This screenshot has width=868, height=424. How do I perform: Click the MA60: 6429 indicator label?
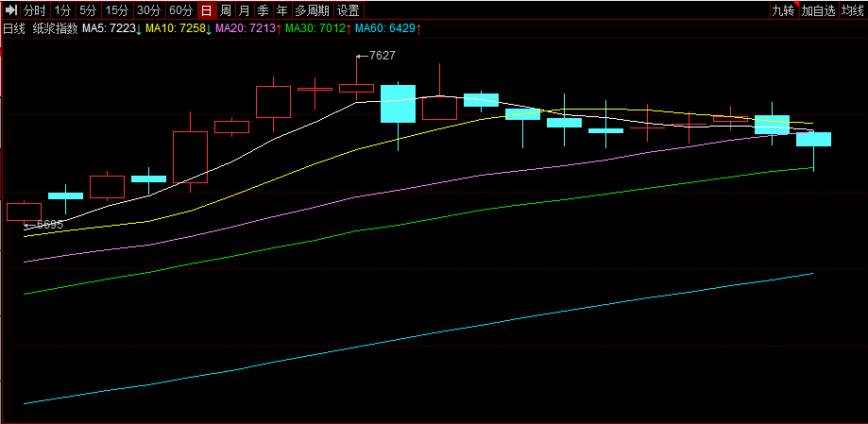click(x=388, y=28)
